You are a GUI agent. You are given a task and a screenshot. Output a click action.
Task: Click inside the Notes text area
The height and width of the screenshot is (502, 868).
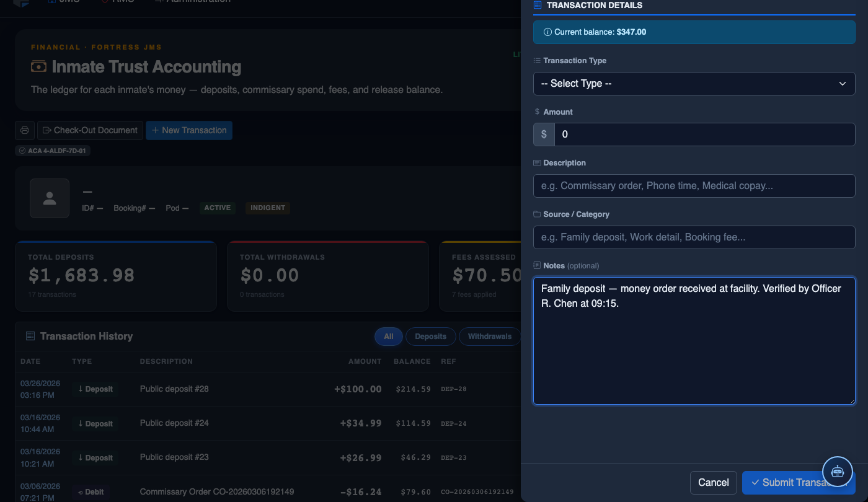point(694,341)
